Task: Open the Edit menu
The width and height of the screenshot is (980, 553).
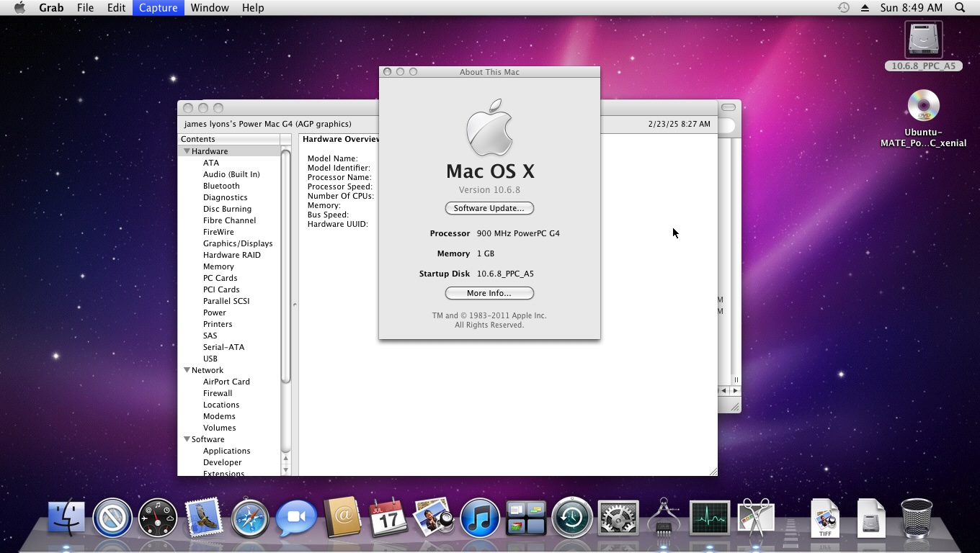Action: click(116, 8)
